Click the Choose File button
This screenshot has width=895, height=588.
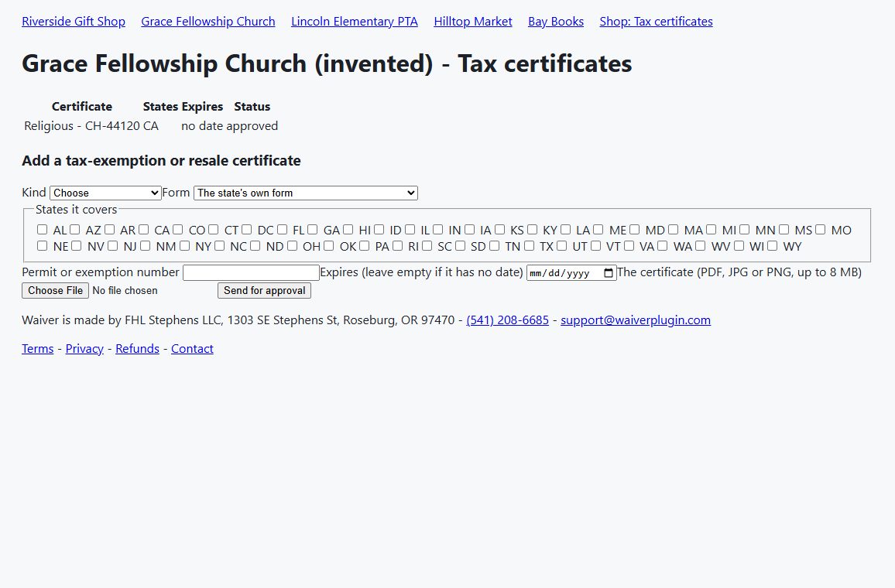[x=56, y=290]
